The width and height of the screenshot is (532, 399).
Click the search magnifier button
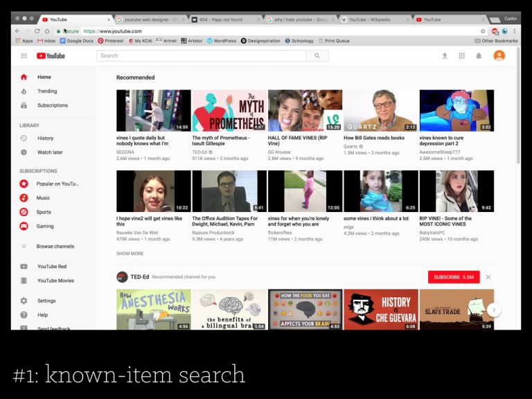(317, 55)
